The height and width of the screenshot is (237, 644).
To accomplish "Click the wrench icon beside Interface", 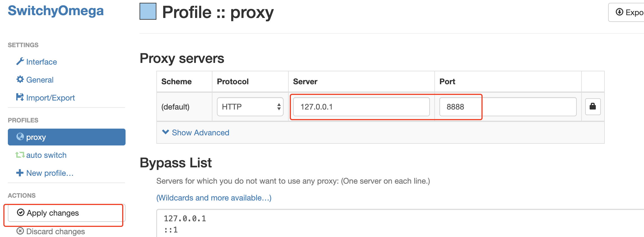I will point(20,61).
